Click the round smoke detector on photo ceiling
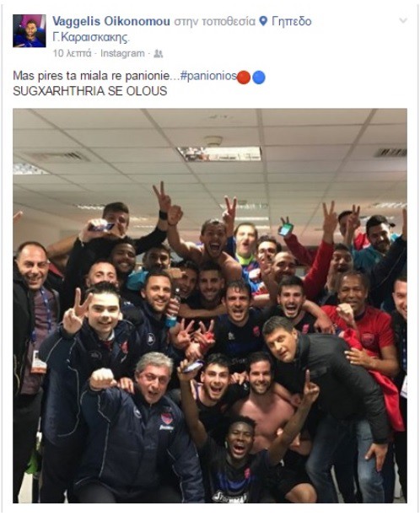Screen dimensions: 420x516 213,141
